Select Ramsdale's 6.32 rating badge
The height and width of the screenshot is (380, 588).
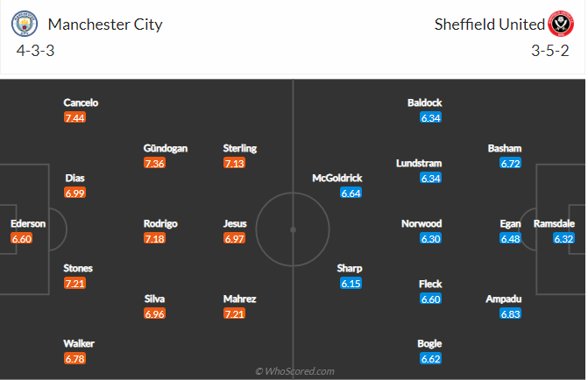tap(563, 238)
